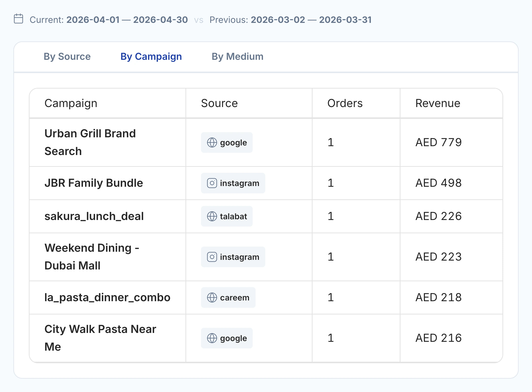Click the globe icon next to talabat
This screenshot has width=532, height=392.
pos(212,216)
